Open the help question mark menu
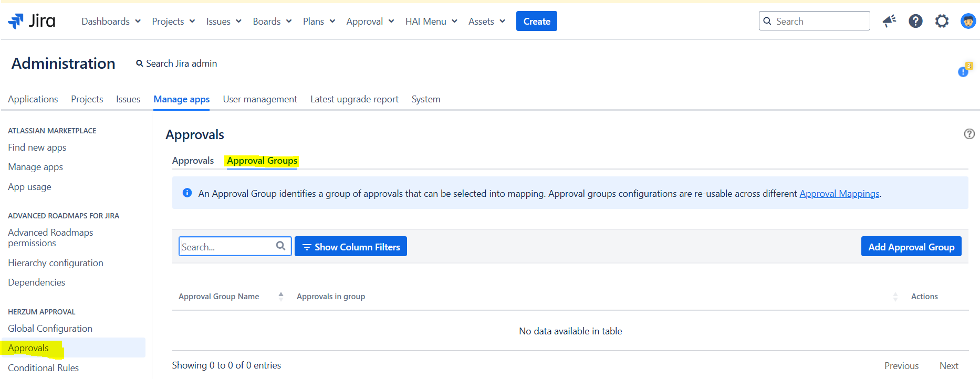 pos(915,21)
